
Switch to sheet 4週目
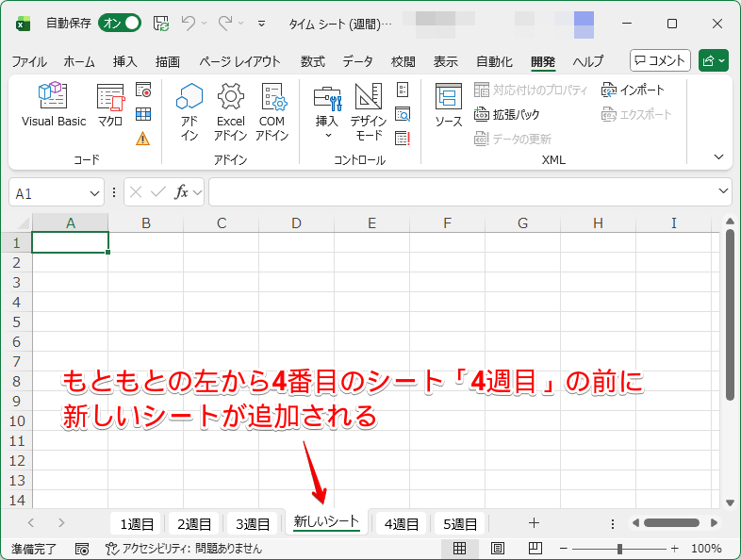tap(402, 523)
